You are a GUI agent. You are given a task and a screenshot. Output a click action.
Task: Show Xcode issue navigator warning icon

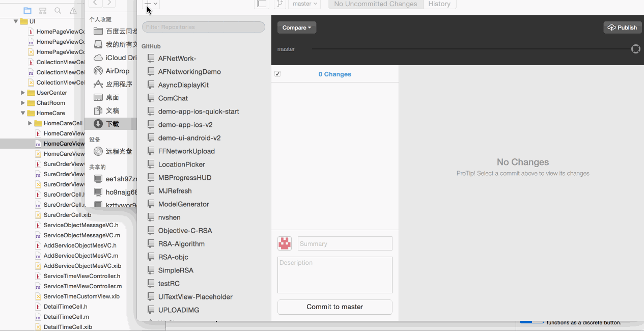pyautogui.click(x=73, y=10)
